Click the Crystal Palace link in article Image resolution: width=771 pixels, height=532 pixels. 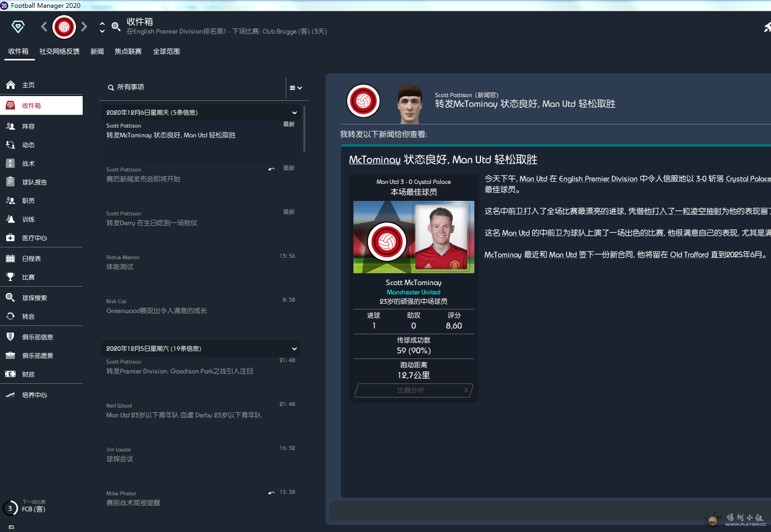click(748, 179)
